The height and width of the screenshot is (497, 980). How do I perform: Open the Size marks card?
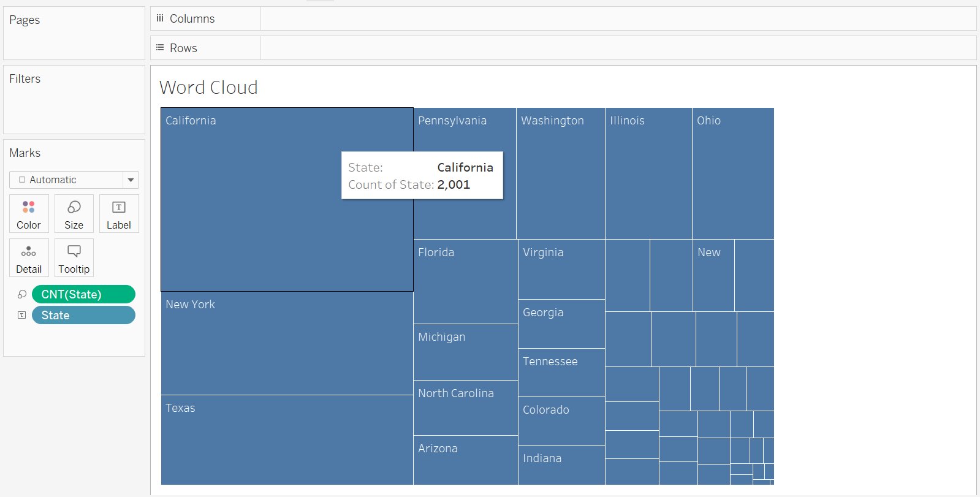pyautogui.click(x=74, y=214)
